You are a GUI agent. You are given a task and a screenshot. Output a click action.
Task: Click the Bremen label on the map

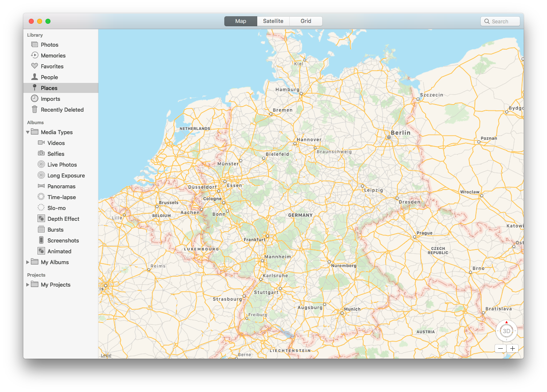click(283, 110)
